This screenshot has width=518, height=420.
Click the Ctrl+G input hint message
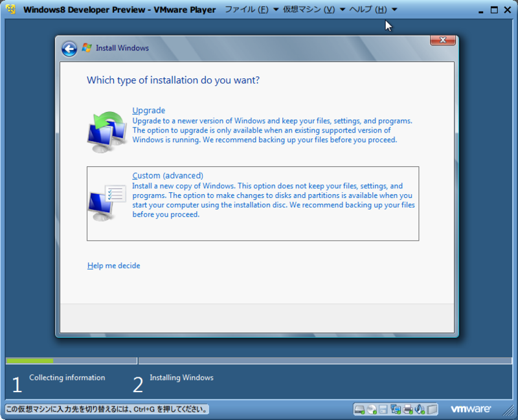107,410
